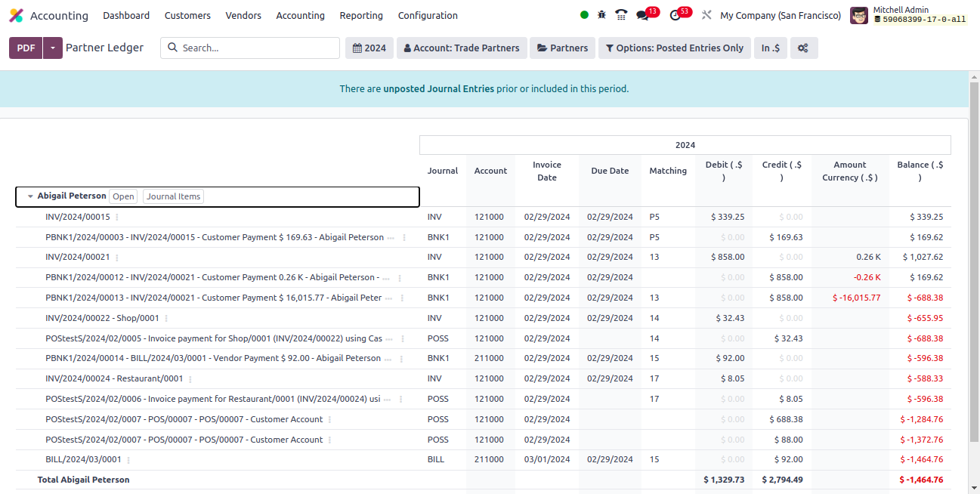Screen dimensions: 980x494
Task: Open options menu for the $ 88.00 POS/00007 line
Action: click(330, 440)
